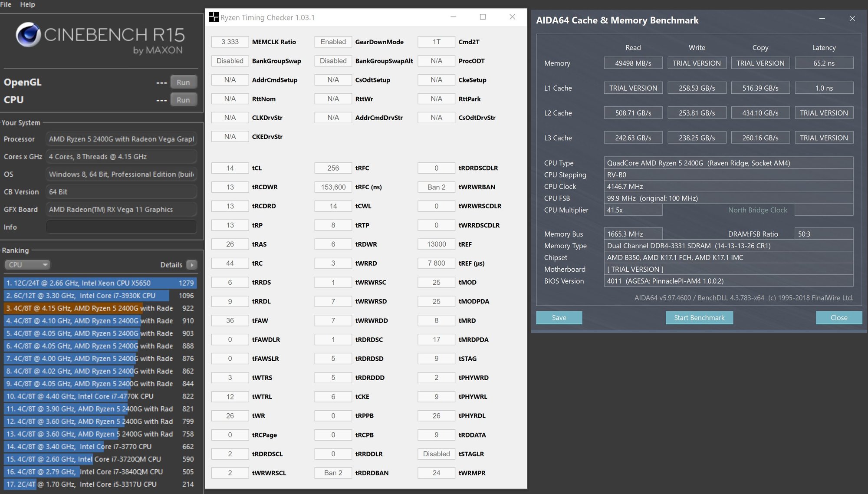Open the Help menu in Cinebench
The height and width of the screenshot is (494, 868).
[x=27, y=4]
